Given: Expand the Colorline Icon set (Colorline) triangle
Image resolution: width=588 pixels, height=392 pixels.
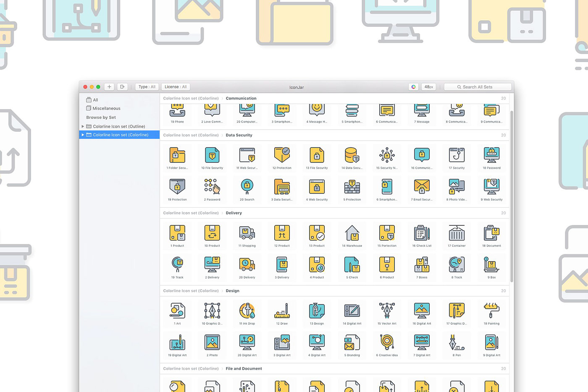Looking at the screenshot, I should pyautogui.click(x=83, y=135).
